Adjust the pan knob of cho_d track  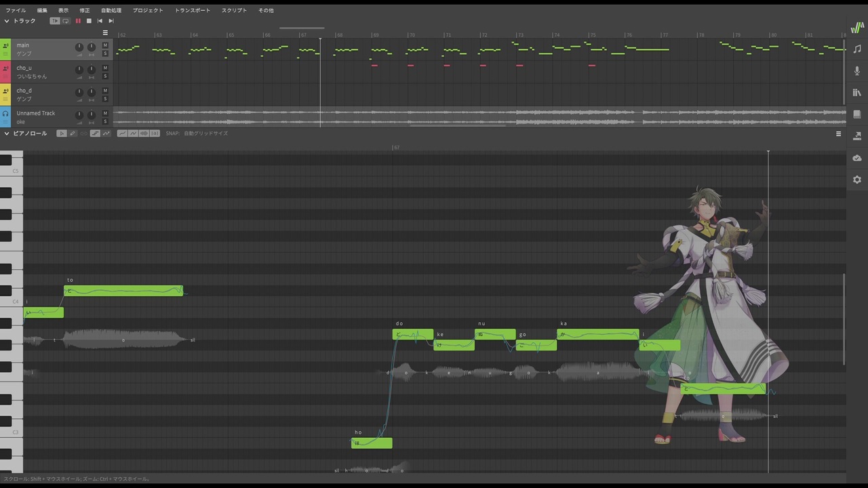(92, 92)
